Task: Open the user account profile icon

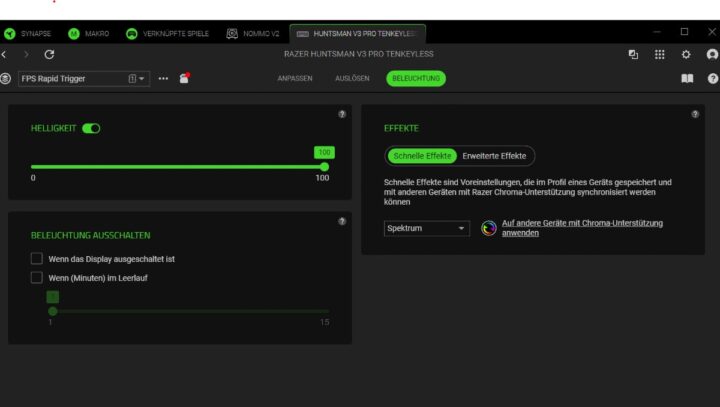Action: (712, 54)
